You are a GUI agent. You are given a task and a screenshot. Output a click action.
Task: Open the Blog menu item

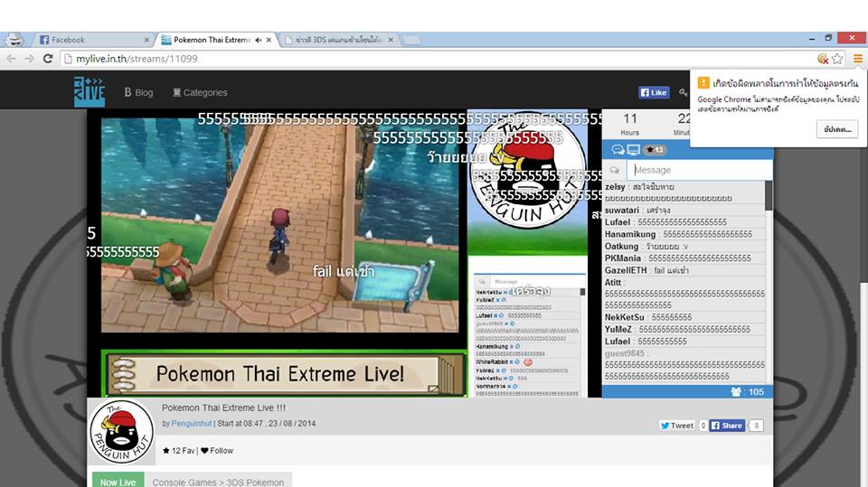[138, 92]
